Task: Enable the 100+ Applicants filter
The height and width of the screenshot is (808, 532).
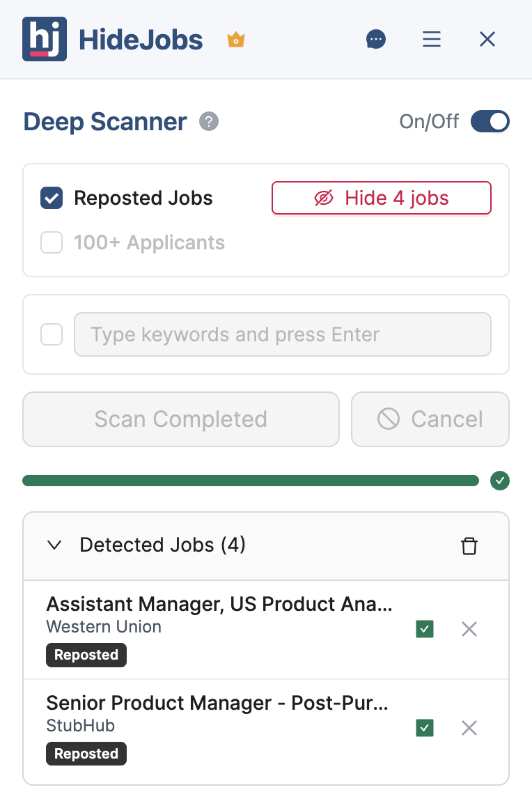Action: [52, 242]
